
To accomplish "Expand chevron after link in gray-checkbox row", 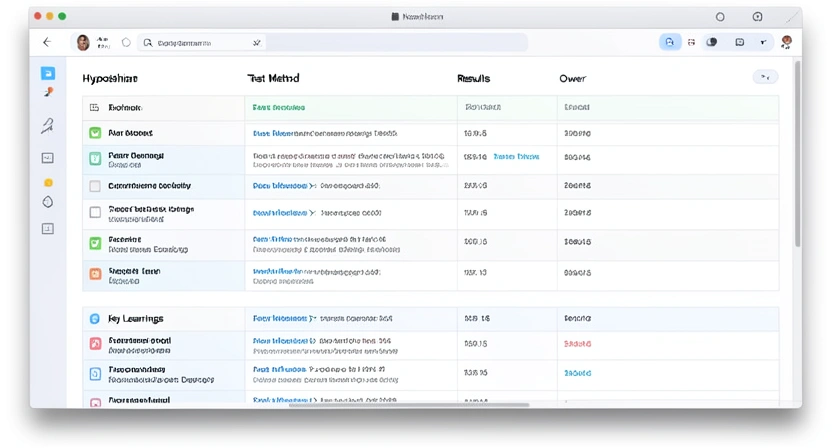I will coord(313,186).
